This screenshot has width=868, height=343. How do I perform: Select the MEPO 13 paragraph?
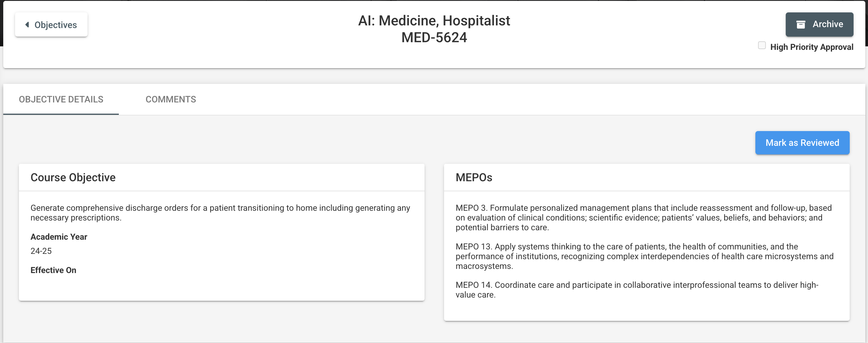point(644,256)
